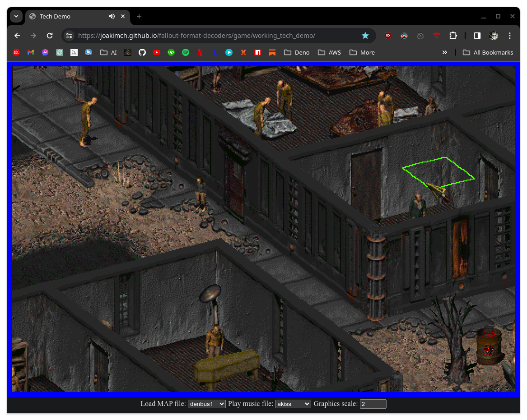This screenshot has height=420, width=527.
Task: Click the bald man below the green hex
Action: point(417,205)
